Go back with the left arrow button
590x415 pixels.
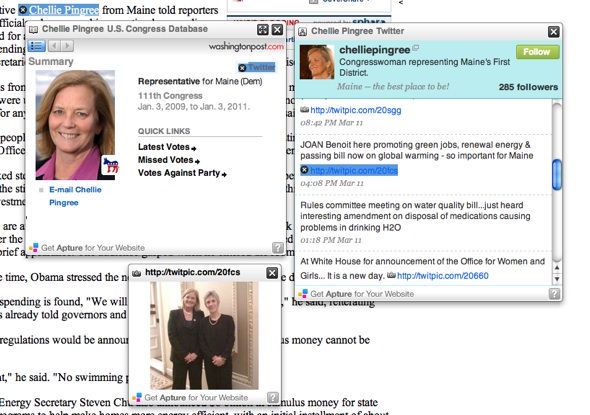54,46
